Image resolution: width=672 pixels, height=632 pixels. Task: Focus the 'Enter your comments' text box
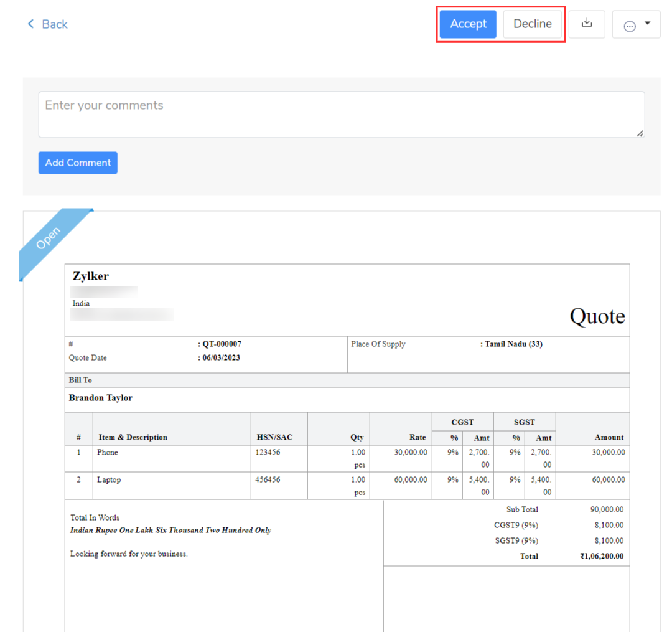tap(341, 115)
